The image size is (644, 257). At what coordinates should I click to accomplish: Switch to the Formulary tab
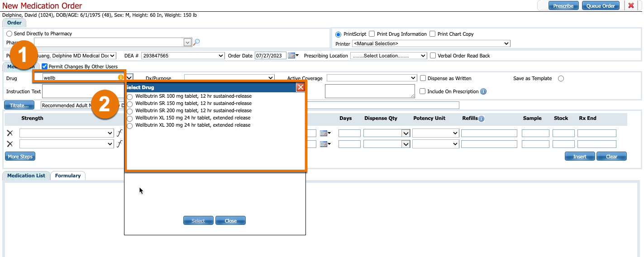pos(68,176)
